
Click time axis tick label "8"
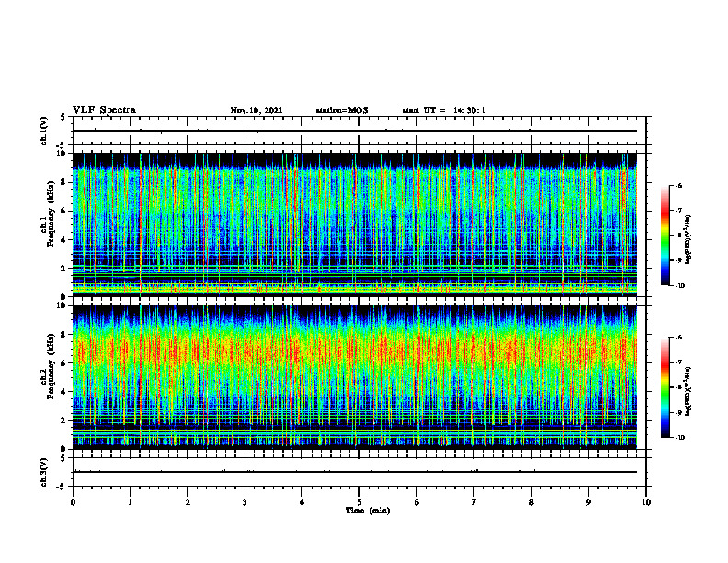pos(531,502)
